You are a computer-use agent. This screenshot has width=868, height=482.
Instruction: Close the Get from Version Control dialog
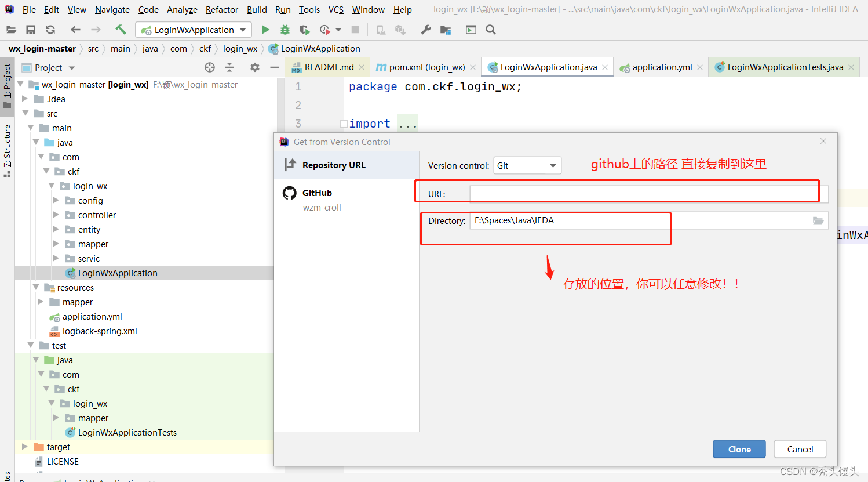click(823, 142)
